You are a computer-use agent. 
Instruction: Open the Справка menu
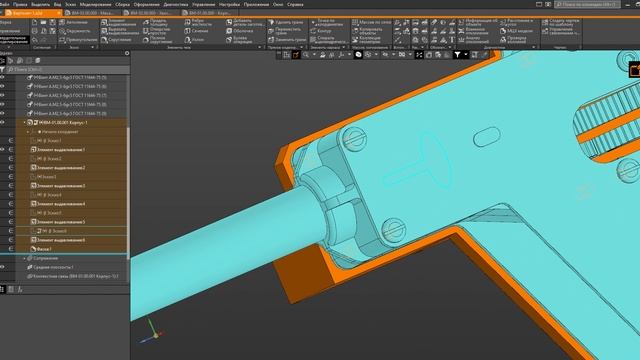[x=295, y=4]
